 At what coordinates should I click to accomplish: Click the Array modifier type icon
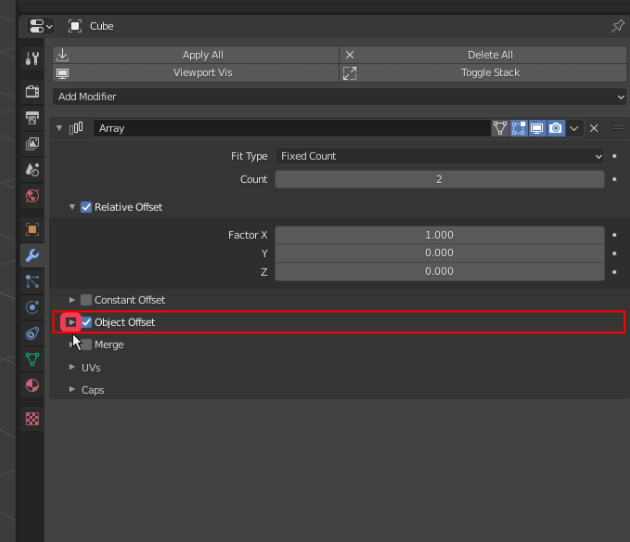[x=76, y=128]
